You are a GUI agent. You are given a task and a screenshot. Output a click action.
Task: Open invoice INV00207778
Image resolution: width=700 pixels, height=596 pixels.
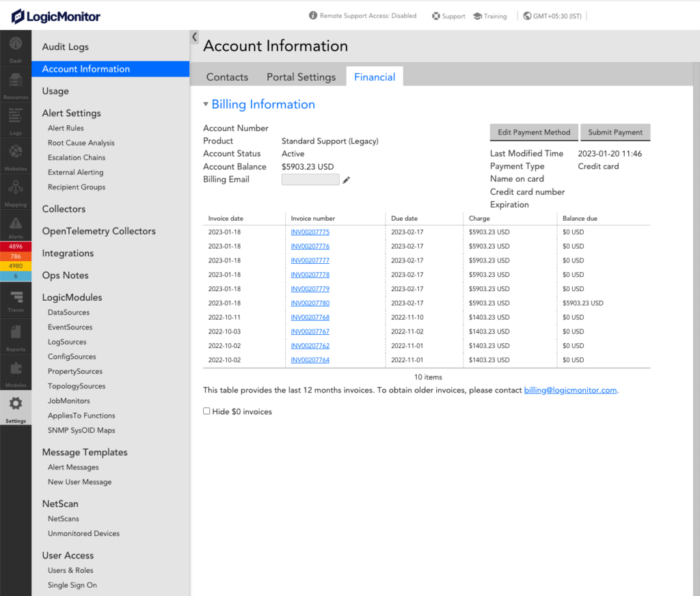(310, 275)
